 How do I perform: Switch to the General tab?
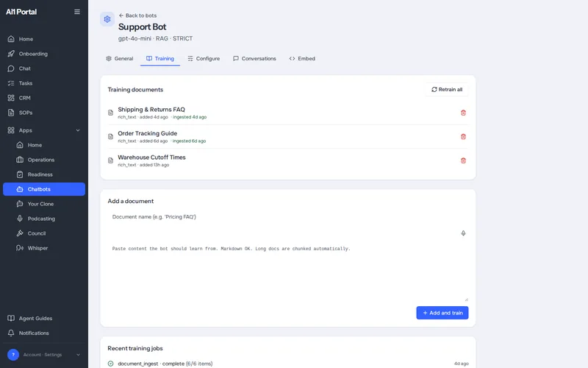(x=120, y=59)
